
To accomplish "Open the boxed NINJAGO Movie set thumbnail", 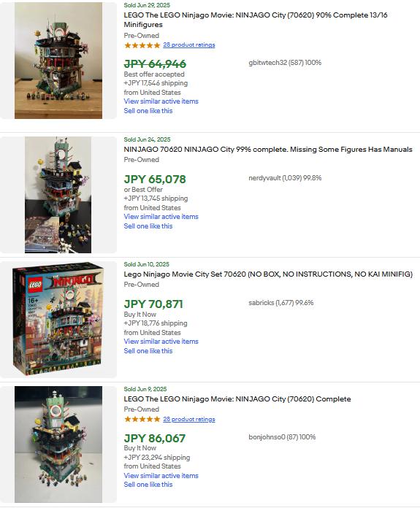I will click(x=58, y=319).
